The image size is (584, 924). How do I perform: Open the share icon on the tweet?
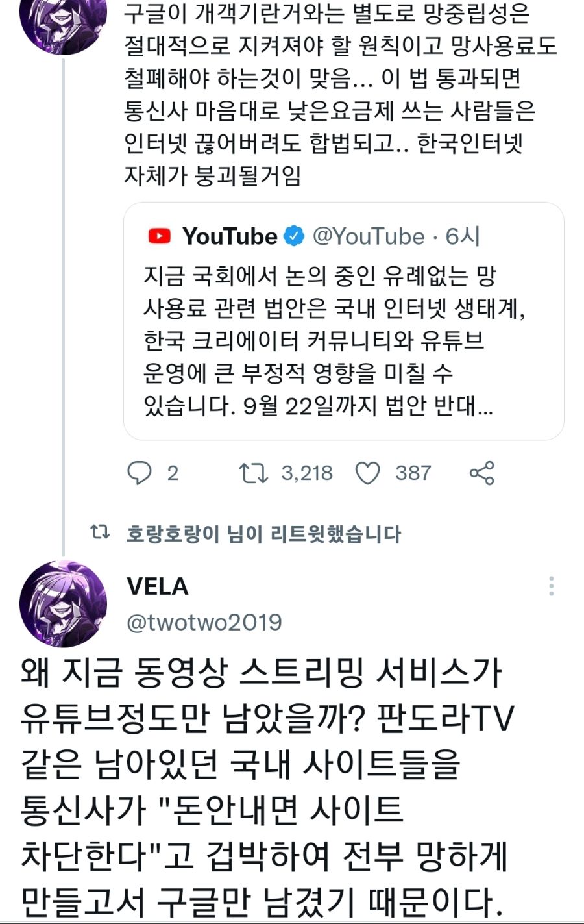coord(481,473)
